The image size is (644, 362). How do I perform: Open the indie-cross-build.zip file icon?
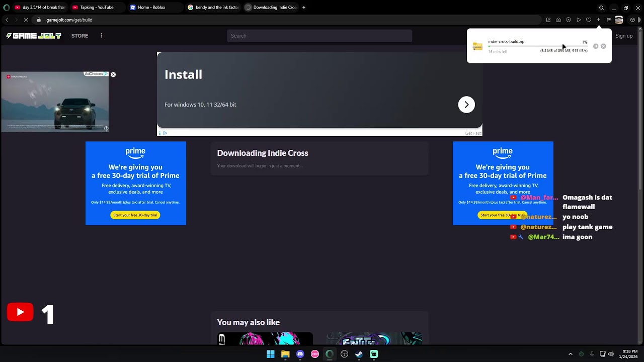(x=477, y=46)
